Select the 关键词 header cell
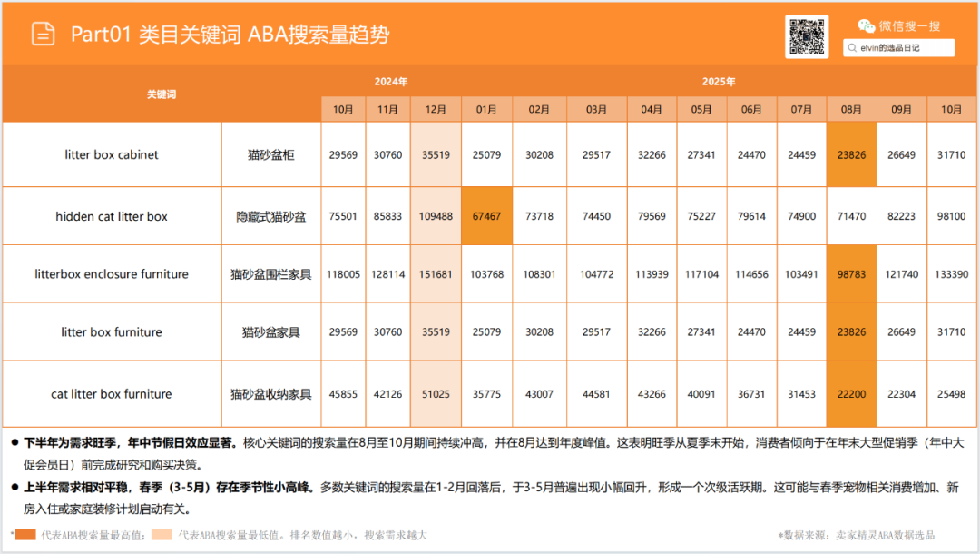Viewport: 980px width, 554px height. tap(163, 94)
